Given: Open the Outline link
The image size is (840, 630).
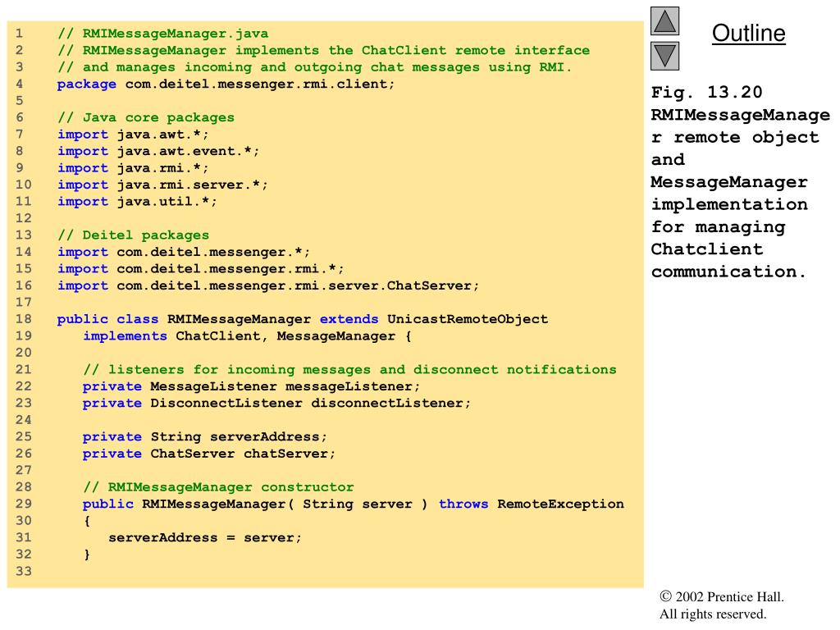Looking at the screenshot, I should (748, 33).
